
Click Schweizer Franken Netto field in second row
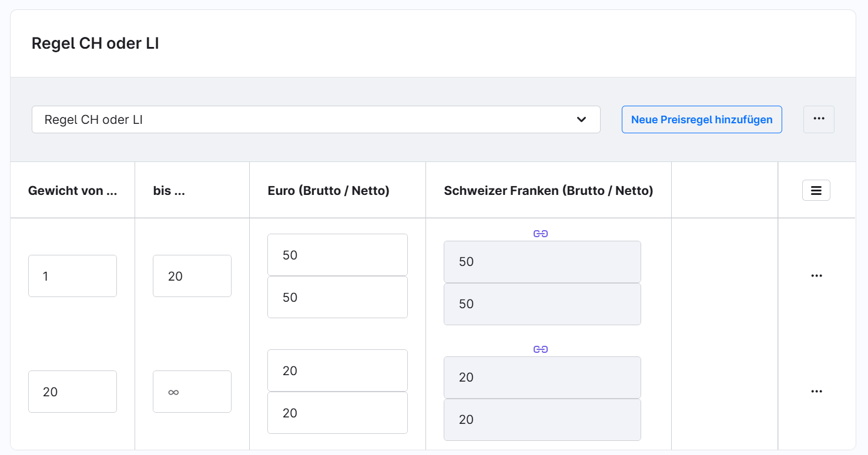coord(542,420)
